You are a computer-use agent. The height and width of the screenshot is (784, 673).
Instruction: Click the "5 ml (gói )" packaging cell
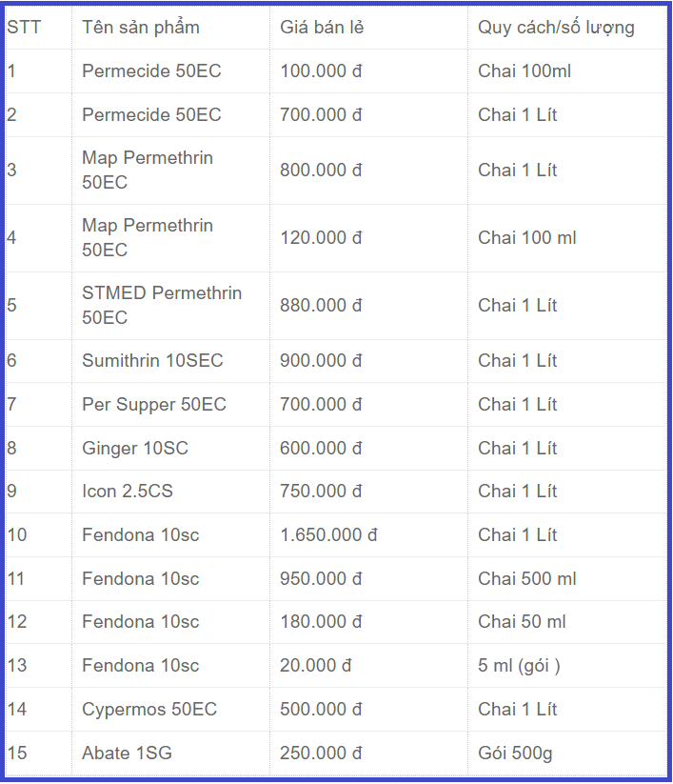pyautogui.click(x=519, y=666)
